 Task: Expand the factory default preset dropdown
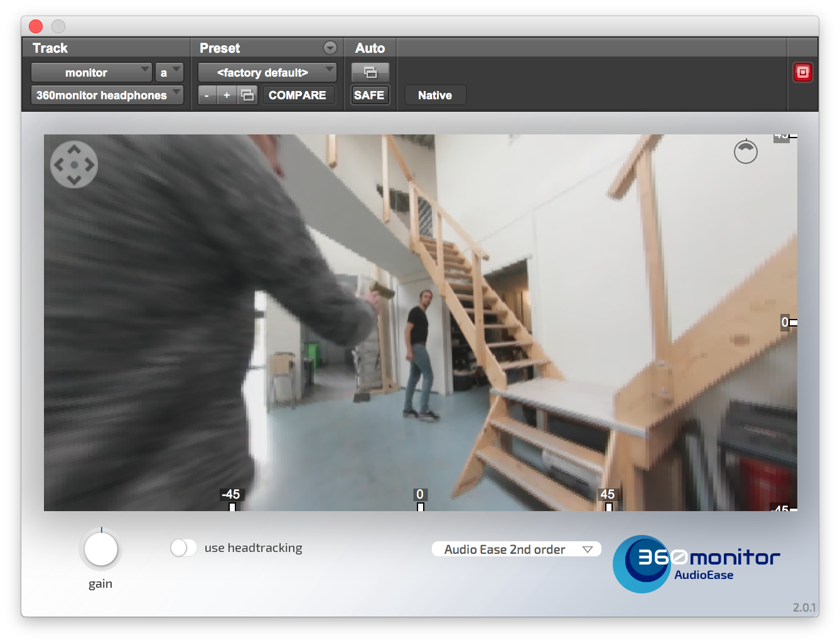[x=267, y=73]
